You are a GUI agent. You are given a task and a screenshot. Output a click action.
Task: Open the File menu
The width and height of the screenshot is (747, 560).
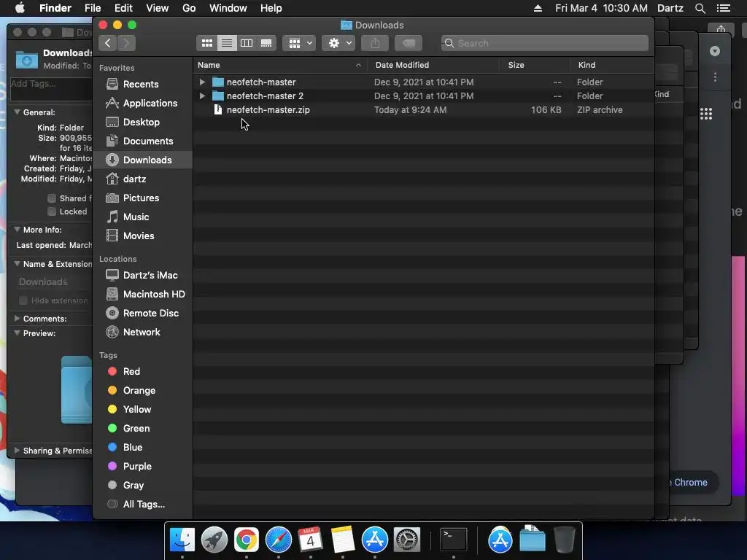coord(93,8)
